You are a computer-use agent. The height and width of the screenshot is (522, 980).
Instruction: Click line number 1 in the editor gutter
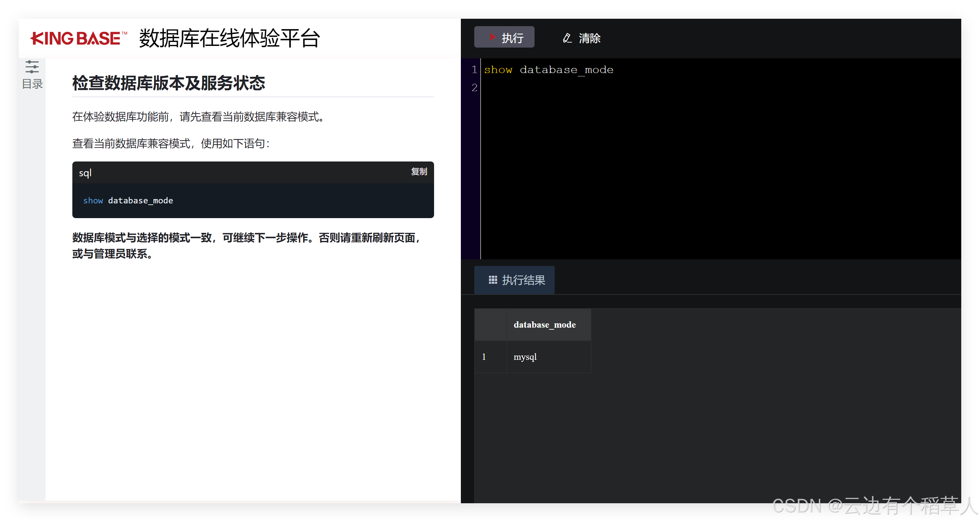[474, 70]
